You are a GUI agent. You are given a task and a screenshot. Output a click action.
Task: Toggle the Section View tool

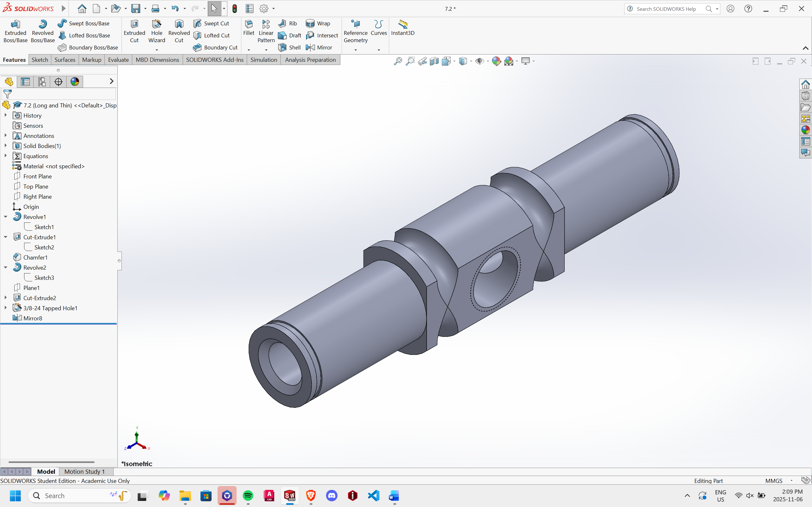coord(434,61)
